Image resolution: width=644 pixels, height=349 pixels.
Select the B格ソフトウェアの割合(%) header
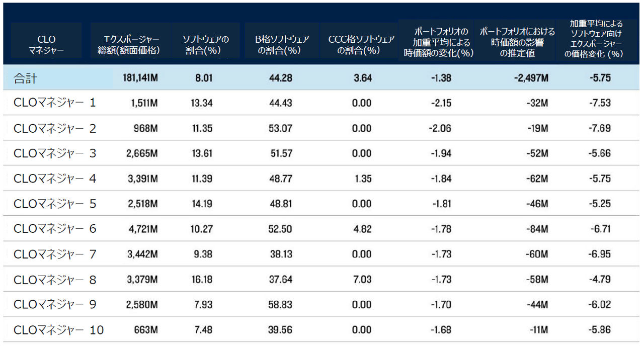(x=282, y=44)
